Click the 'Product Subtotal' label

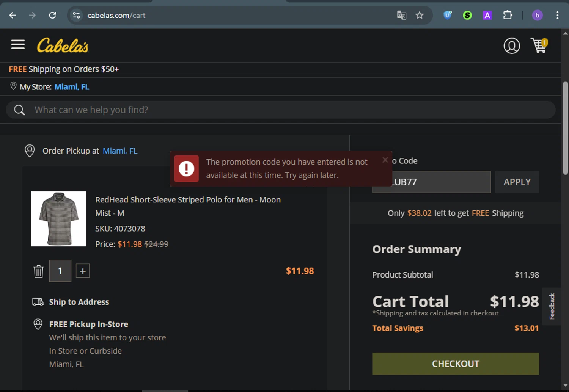(402, 275)
